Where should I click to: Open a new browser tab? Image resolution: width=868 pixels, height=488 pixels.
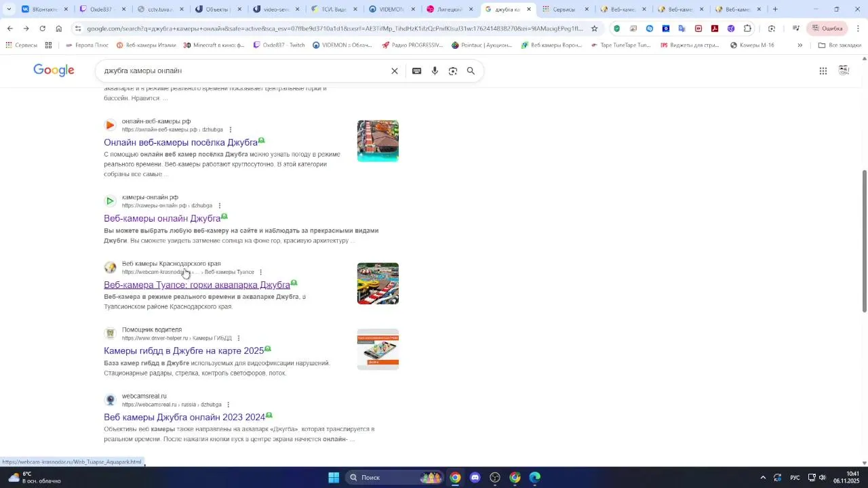coord(775,9)
